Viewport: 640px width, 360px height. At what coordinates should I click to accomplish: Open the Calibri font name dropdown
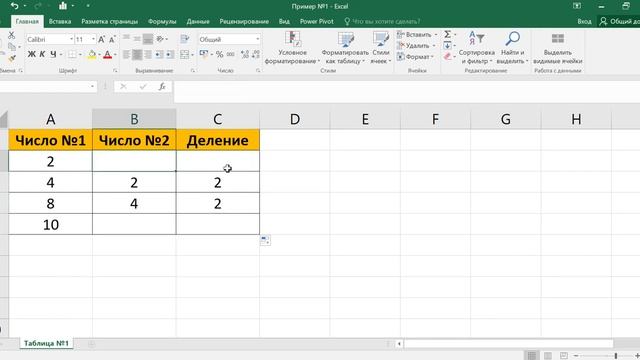tap(71, 39)
